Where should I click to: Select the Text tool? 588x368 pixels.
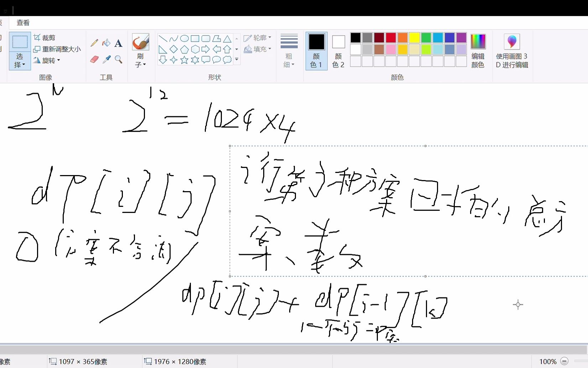pyautogui.click(x=119, y=43)
